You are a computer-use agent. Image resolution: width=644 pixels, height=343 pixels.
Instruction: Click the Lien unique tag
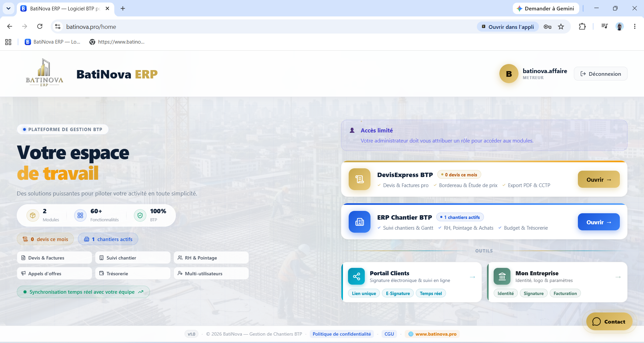[x=364, y=293]
